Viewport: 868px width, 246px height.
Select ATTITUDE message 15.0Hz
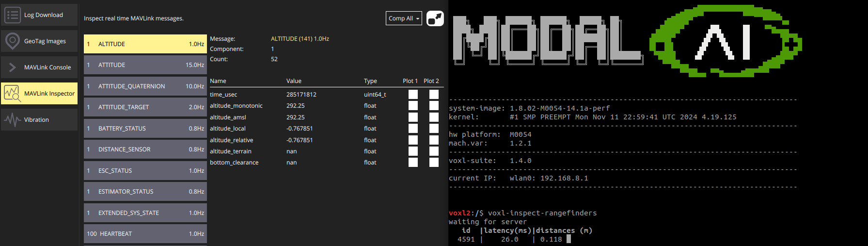[x=145, y=65]
